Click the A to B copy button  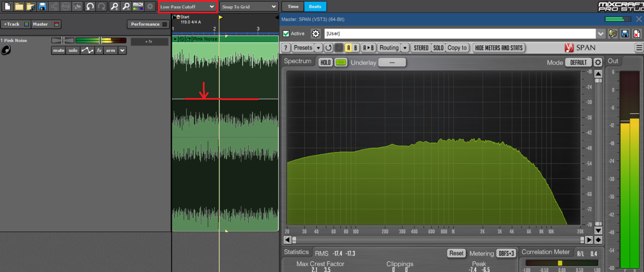(x=368, y=48)
